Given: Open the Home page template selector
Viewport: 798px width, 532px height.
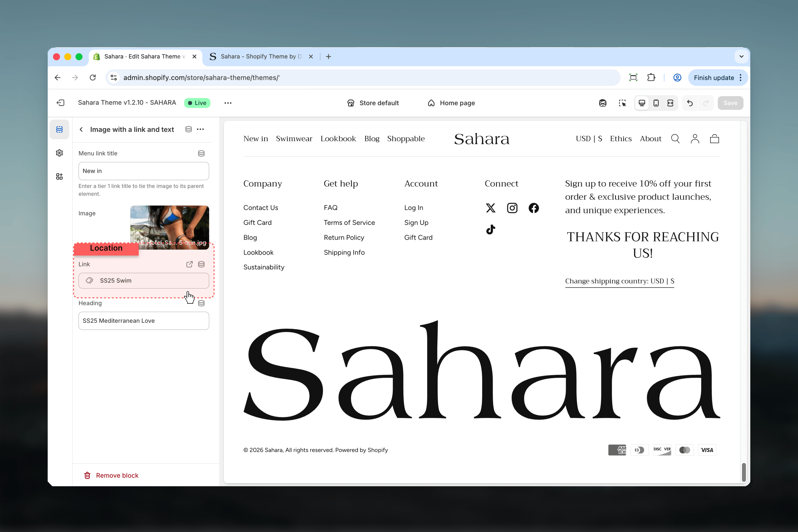Looking at the screenshot, I should (x=451, y=103).
